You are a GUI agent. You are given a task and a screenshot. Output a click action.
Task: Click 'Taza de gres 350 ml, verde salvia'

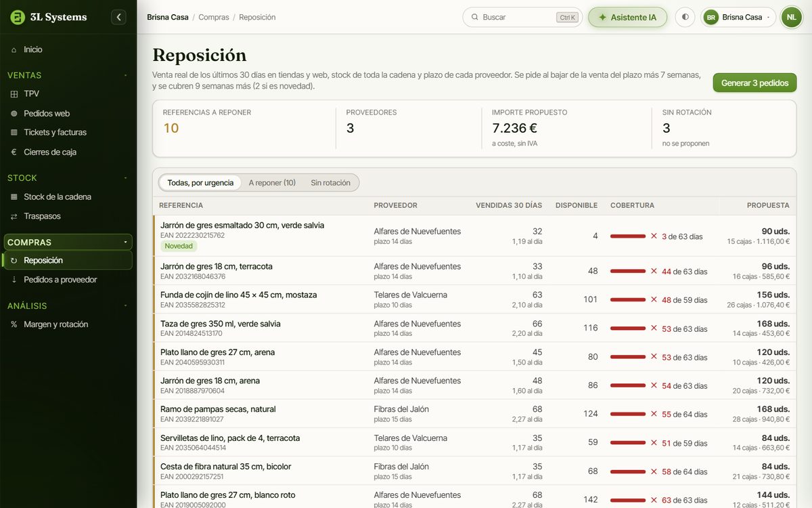click(x=221, y=324)
